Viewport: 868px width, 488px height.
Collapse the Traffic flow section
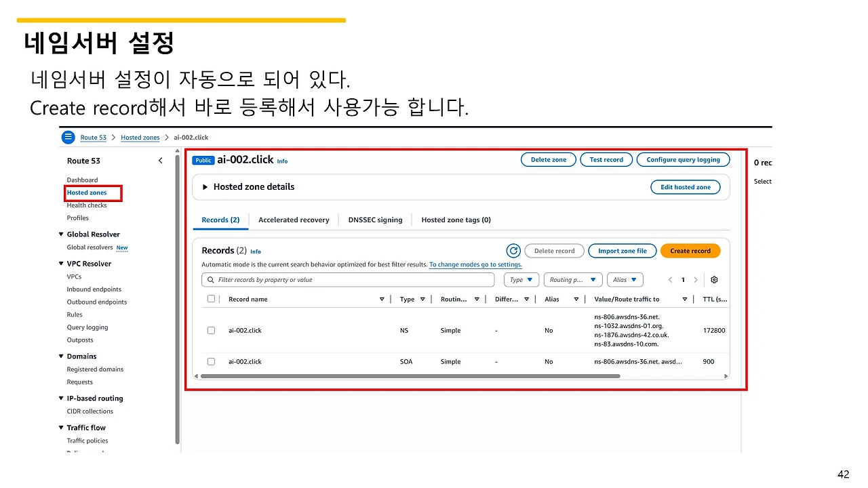[61, 428]
